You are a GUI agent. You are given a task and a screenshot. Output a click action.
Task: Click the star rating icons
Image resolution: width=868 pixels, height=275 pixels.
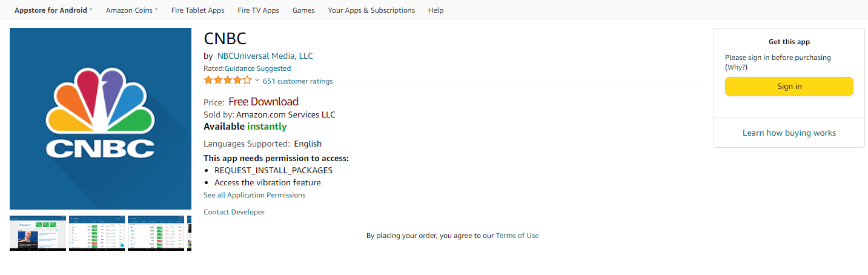click(228, 81)
